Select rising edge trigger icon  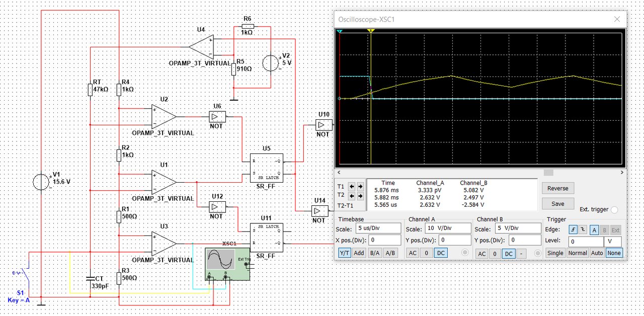click(574, 230)
